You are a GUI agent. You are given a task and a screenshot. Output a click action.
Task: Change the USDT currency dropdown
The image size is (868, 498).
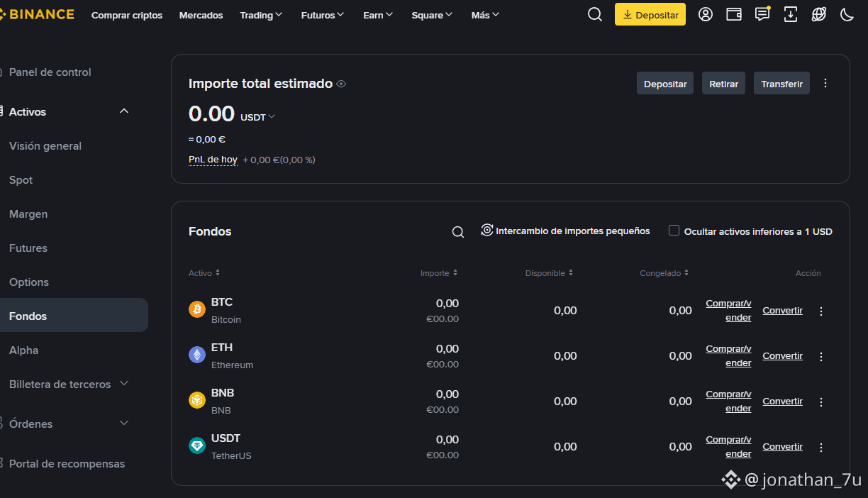point(257,117)
